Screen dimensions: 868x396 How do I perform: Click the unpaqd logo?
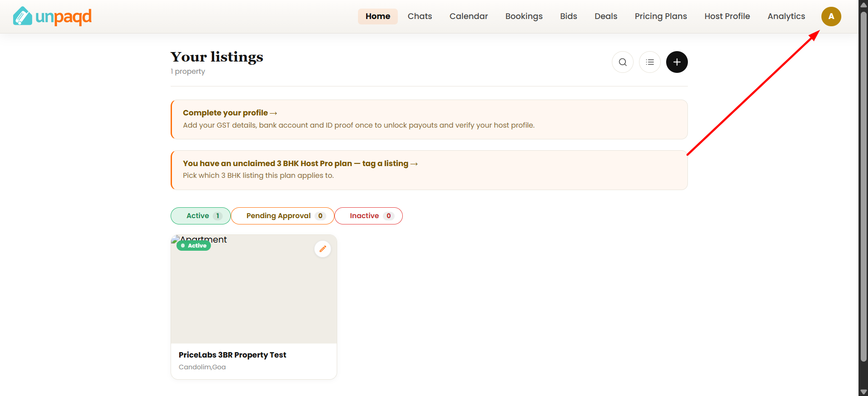52,16
